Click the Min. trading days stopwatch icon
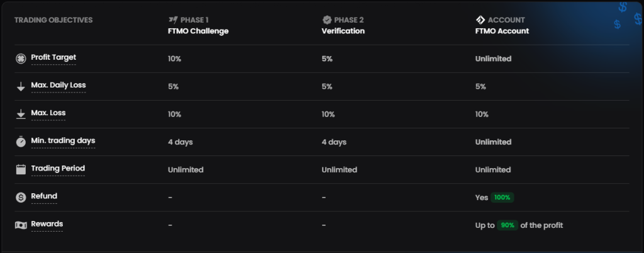The image size is (644, 253). [21, 142]
